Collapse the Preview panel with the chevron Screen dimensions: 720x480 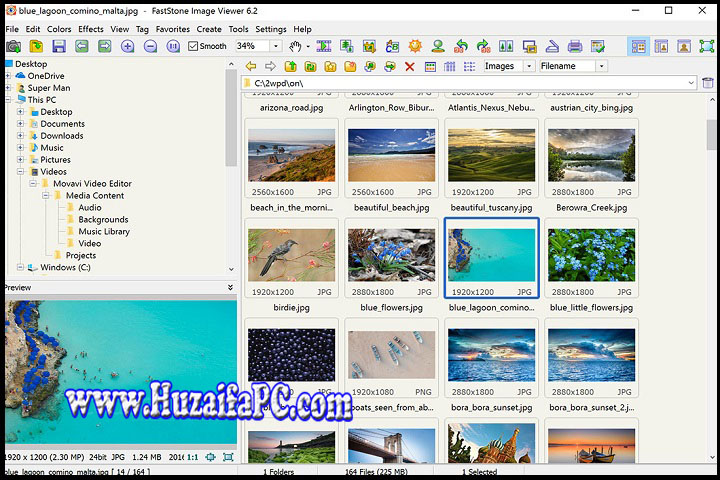tap(230, 288)
